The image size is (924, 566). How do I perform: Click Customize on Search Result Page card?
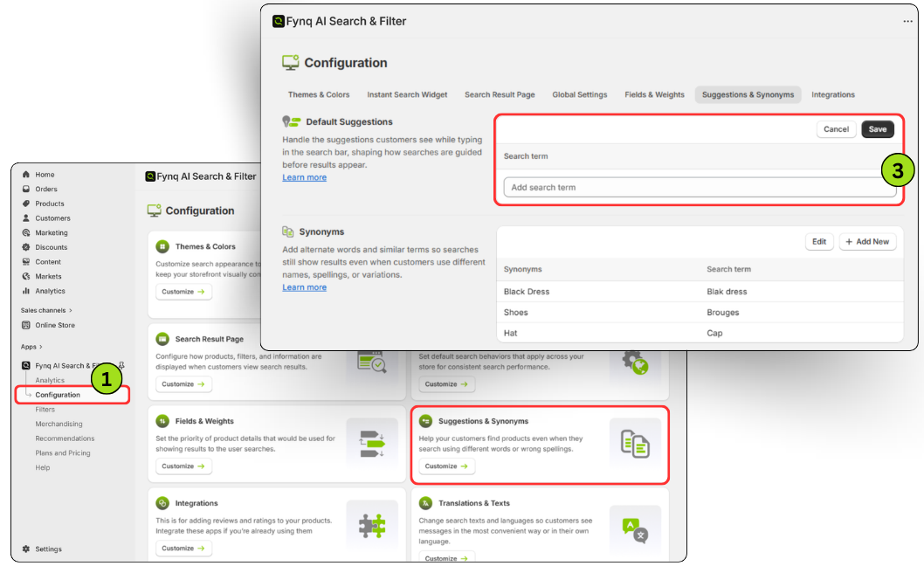point(184,383)
